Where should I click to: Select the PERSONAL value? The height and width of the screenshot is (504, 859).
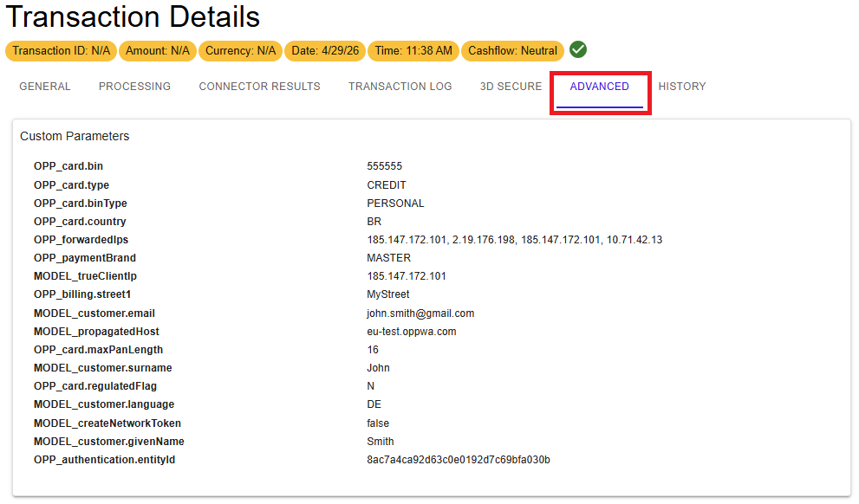click(395, 203)
